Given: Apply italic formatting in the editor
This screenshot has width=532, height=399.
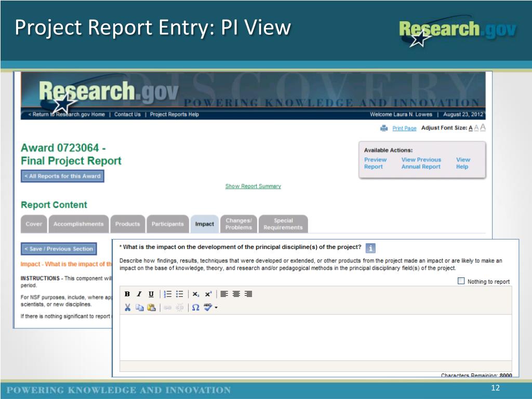Looking at the screenshot, I should 139,294.
